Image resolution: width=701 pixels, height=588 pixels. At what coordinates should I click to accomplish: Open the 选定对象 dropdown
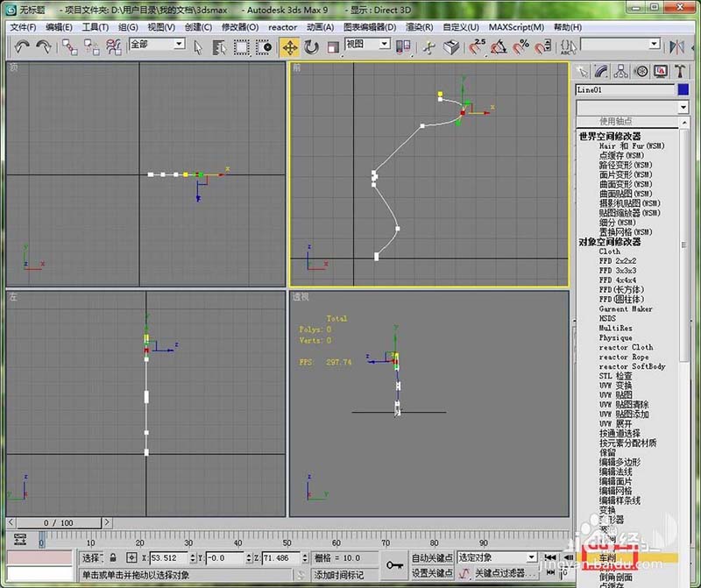[x=497, y=558]
